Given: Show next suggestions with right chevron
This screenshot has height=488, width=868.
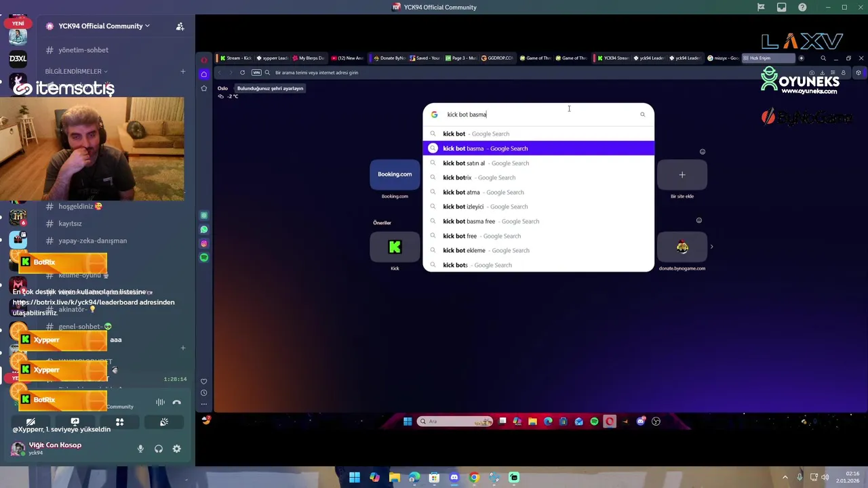Looking at the screenshot, I should [x=711, y=247].
